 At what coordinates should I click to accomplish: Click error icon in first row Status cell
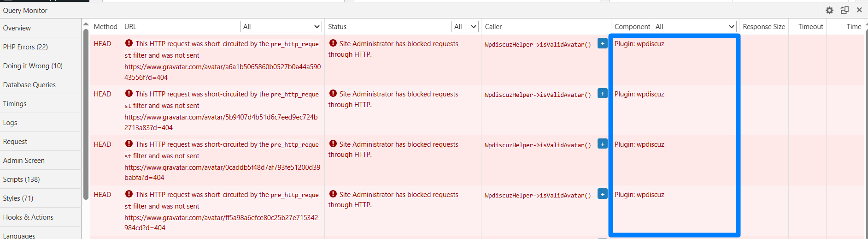pyautogui.click(x=333, y=43)
